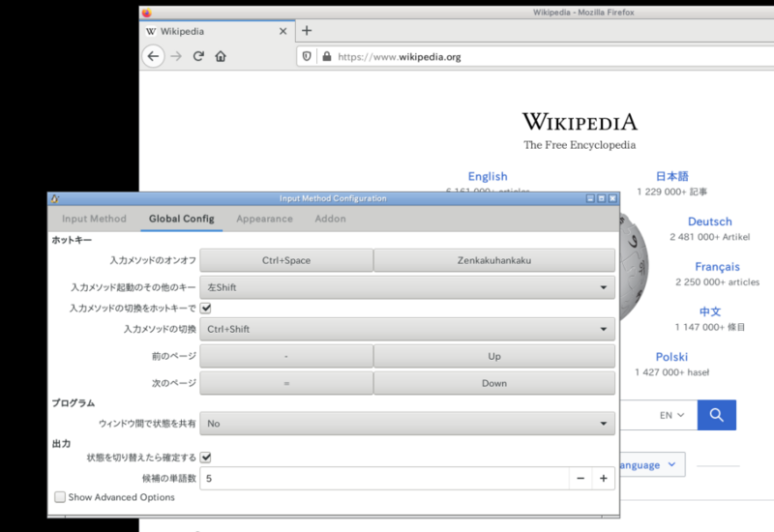Click the 入力メソッドのオンオフ label
The height and width of the screenshot is (532, 774).
click(x=153, y=260)
